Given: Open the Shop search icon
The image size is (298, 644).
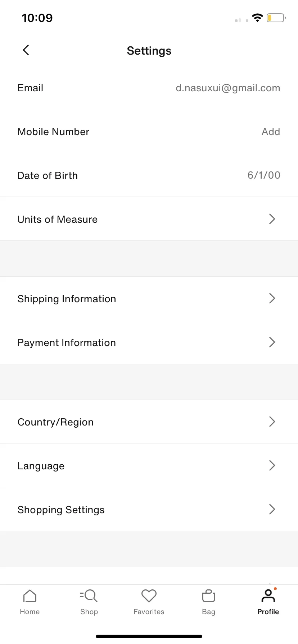Looking at the screenshot, I should coord(89,596).
